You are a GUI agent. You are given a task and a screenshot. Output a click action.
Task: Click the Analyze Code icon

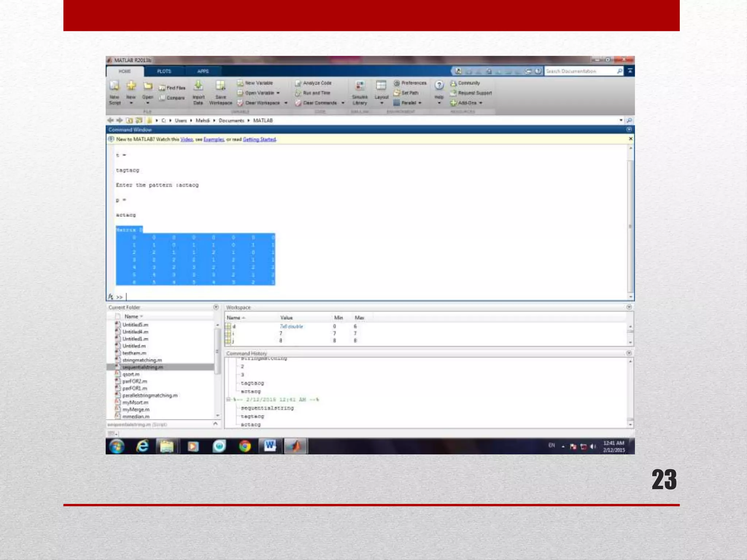[298, 83]
